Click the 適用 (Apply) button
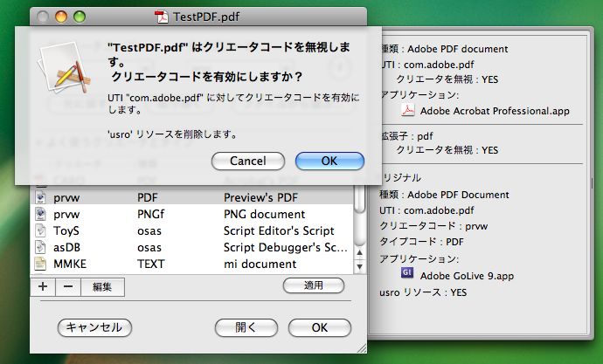Screen dimensions: 603x364 tap(313, 285)
